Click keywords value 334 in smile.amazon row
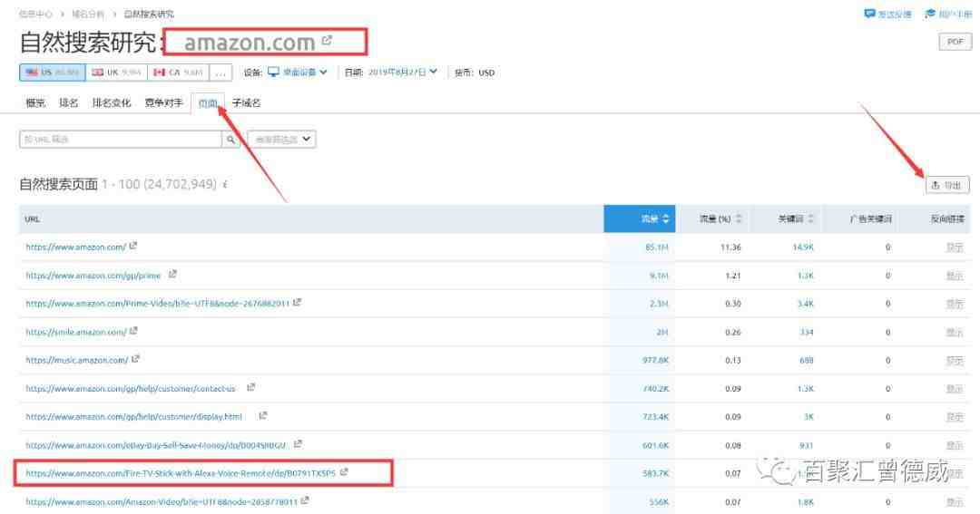The width and height of the screenshot is (980, 514). pos(807,333)
